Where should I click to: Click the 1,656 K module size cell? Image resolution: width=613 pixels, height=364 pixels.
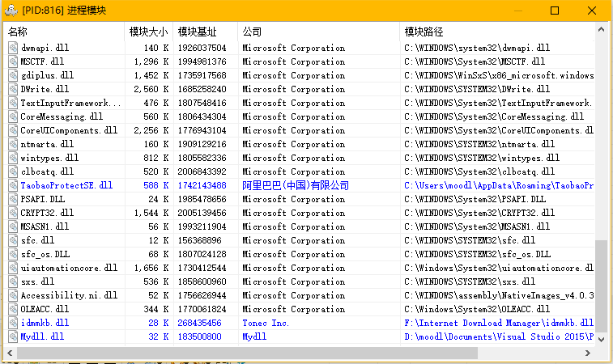tap(151, 268)
